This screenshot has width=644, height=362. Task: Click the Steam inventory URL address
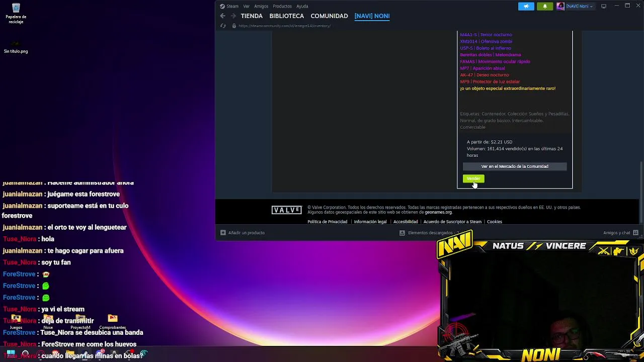[285, 26]
